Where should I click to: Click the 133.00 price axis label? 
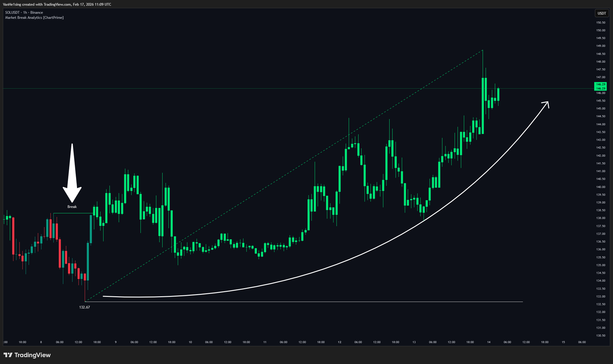pyautogui.click(x=601, y=297)
